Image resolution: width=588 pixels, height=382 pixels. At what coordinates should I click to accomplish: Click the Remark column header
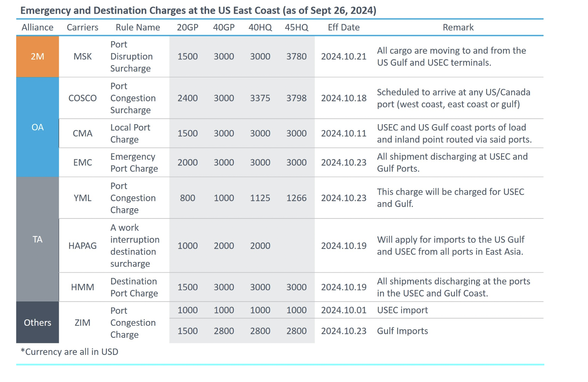tap(458, 27)
